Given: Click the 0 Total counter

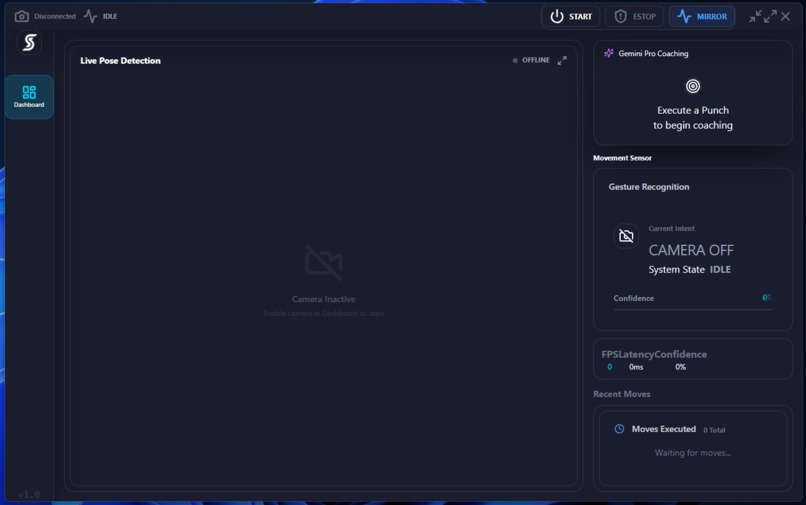Looking at the screenshot, I should pyautogui.click(x=714, y=430).
